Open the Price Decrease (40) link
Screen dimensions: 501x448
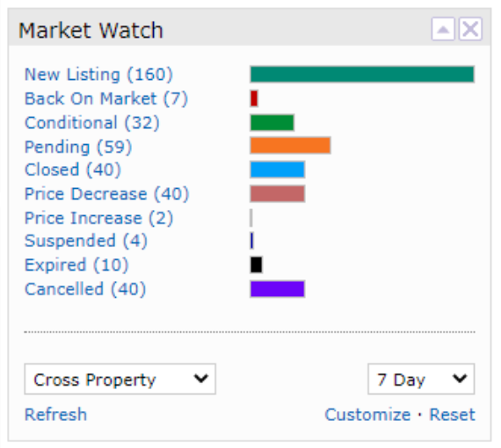(107, 194)
